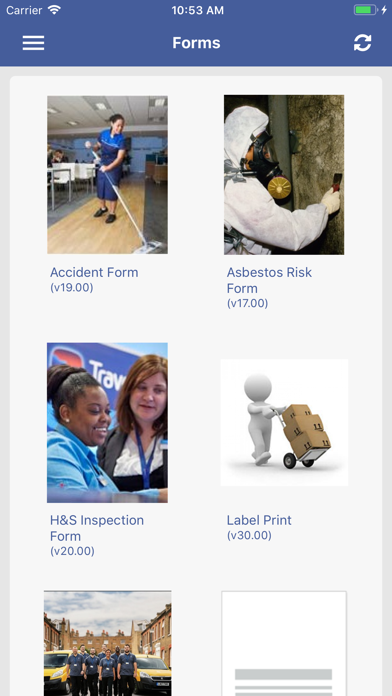The width and height of the screenshot is (392, 696).
Task: Tap the 10:53 AM clock
Action: 198,10
